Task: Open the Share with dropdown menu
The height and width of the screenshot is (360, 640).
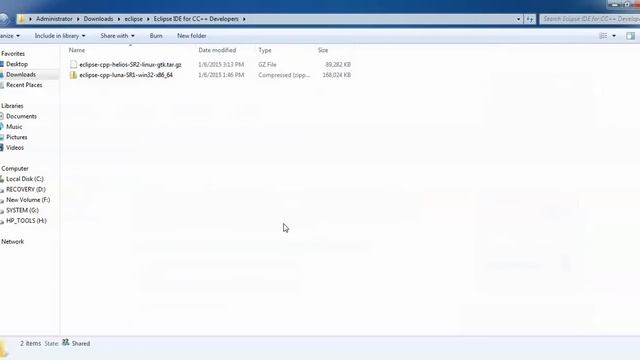Action: point(118,36)
